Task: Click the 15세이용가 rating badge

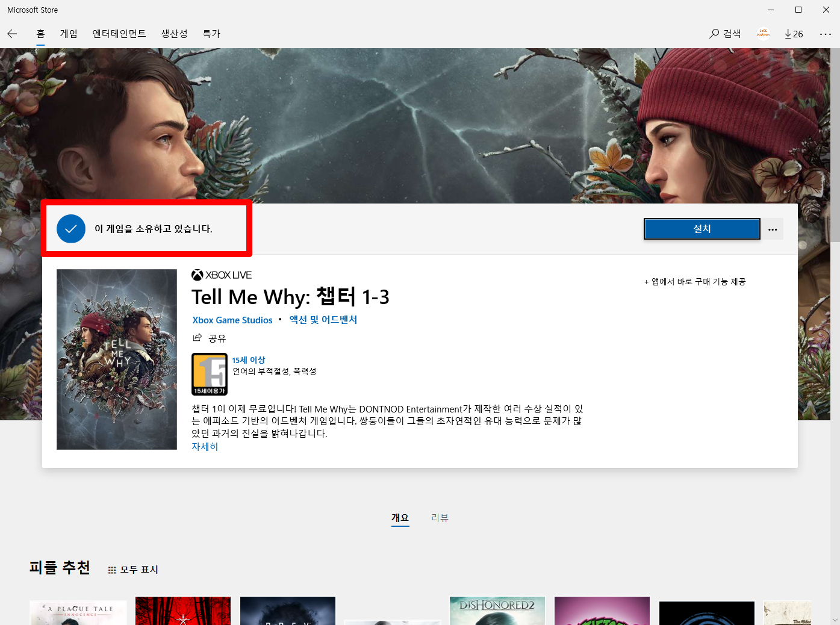Action: coord(210,374)
